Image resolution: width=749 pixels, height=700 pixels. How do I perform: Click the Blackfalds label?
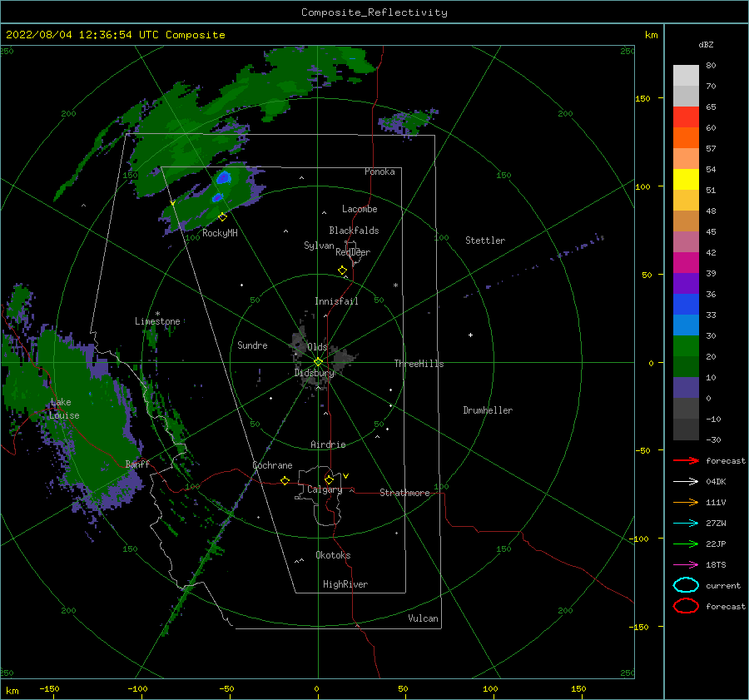(354, 231)
